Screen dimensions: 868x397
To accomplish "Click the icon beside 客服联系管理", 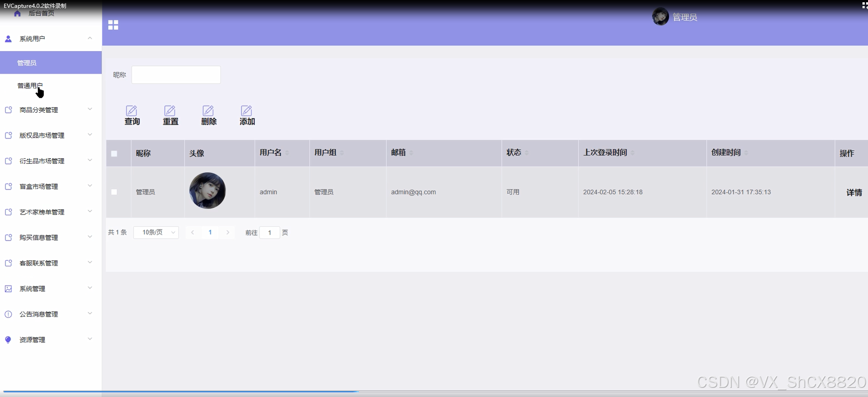I will (8, 263).
